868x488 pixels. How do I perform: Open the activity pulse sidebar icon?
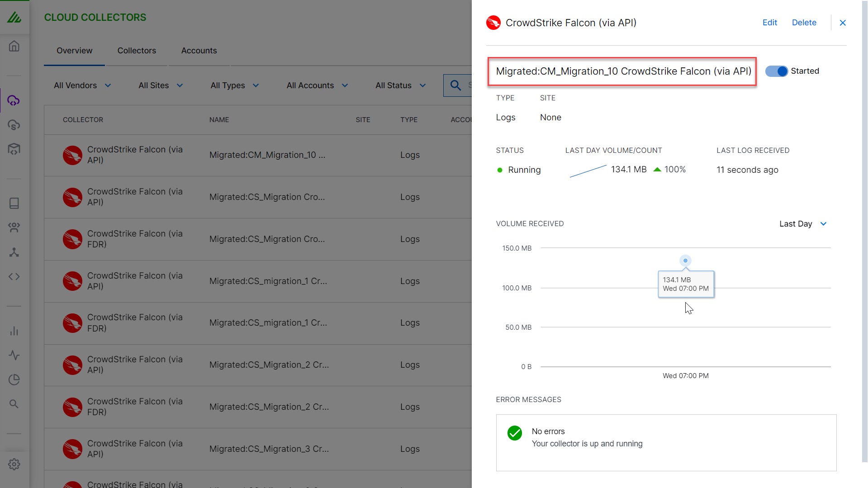point(14,355)
